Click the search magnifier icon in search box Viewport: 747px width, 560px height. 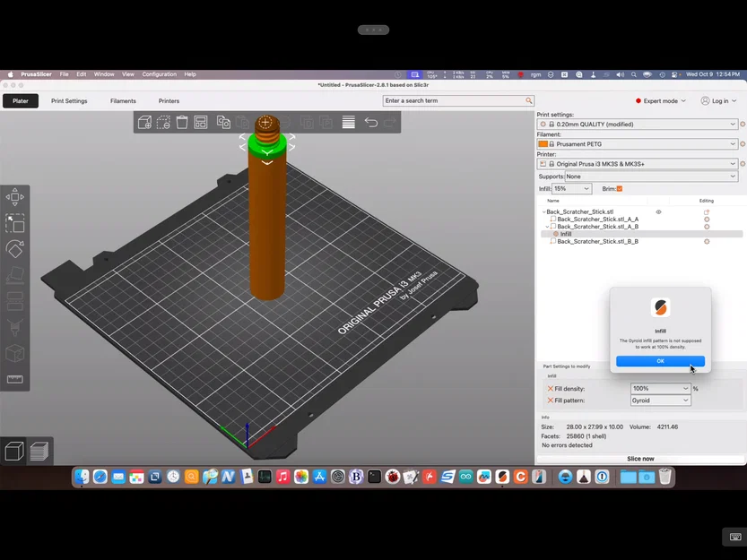point(529,100)
